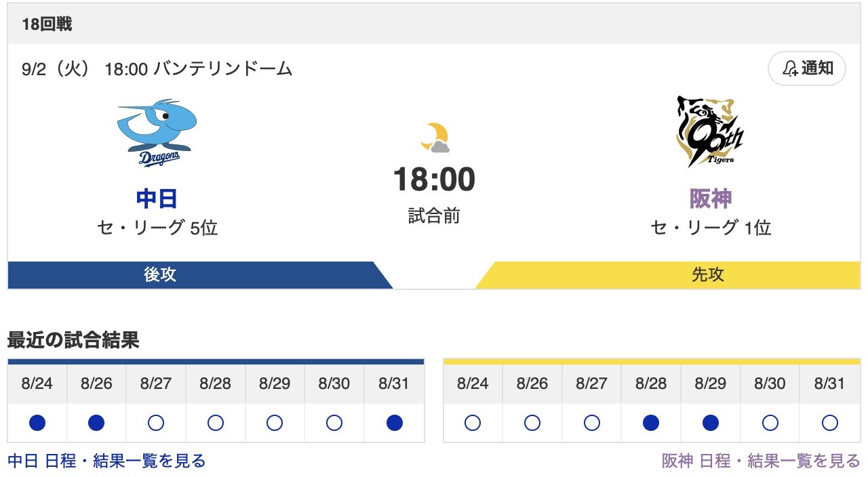868x477 pixels.
Task: Select Chunichi's filled win circle on 8/24
Action: (x=37, y=422)
